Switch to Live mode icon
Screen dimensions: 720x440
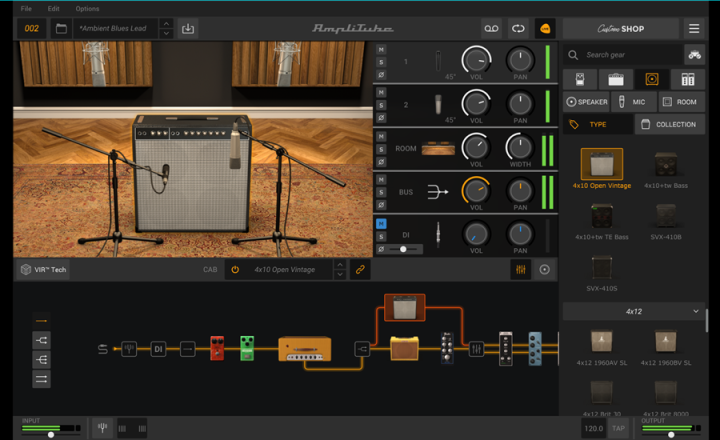click(x=545, y=28)
